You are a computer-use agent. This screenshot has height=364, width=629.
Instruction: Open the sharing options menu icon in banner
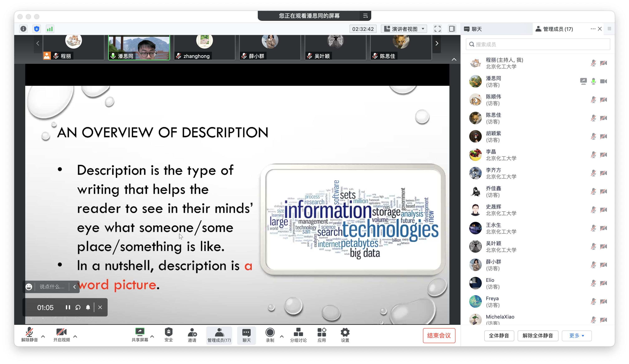click(x=365, y=16)
